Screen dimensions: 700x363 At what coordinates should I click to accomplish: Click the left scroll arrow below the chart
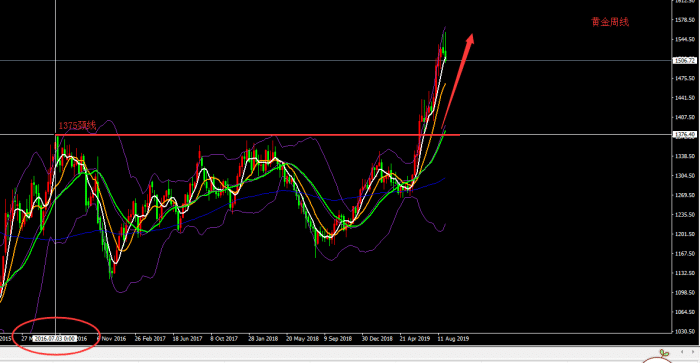coord(682,352)
